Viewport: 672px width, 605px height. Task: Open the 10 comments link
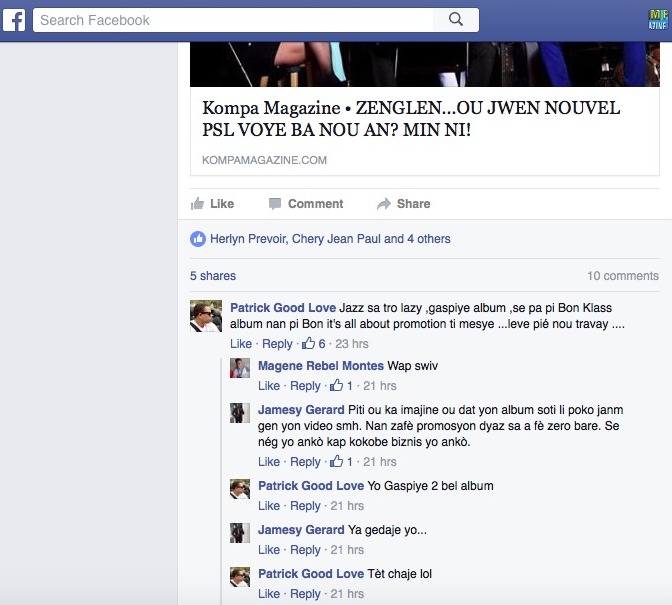(x=623, y=276)
